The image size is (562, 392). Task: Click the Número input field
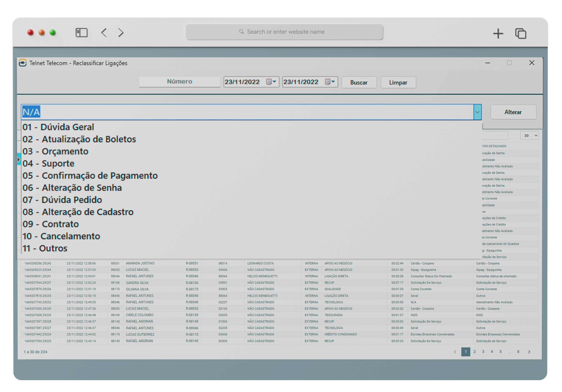point(179,82)
